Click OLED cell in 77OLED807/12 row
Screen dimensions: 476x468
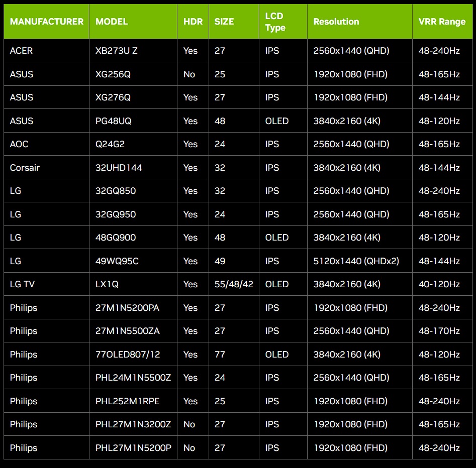pos(283,354)
